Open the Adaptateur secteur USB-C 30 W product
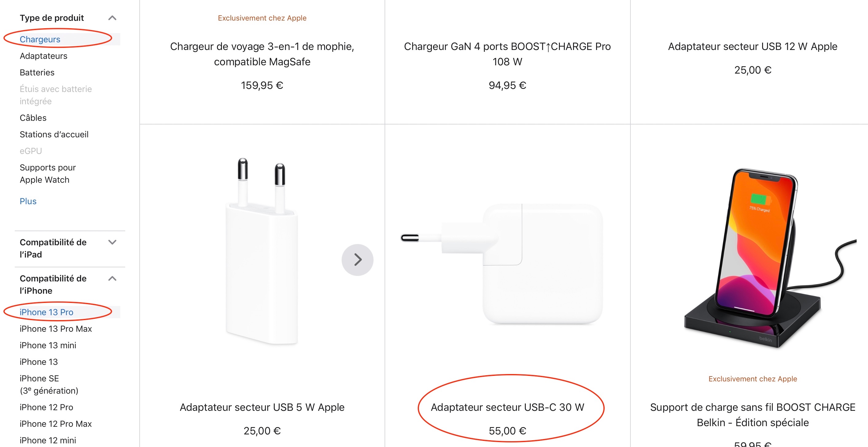This screenshot has width=868, height=447. point(507,407)
